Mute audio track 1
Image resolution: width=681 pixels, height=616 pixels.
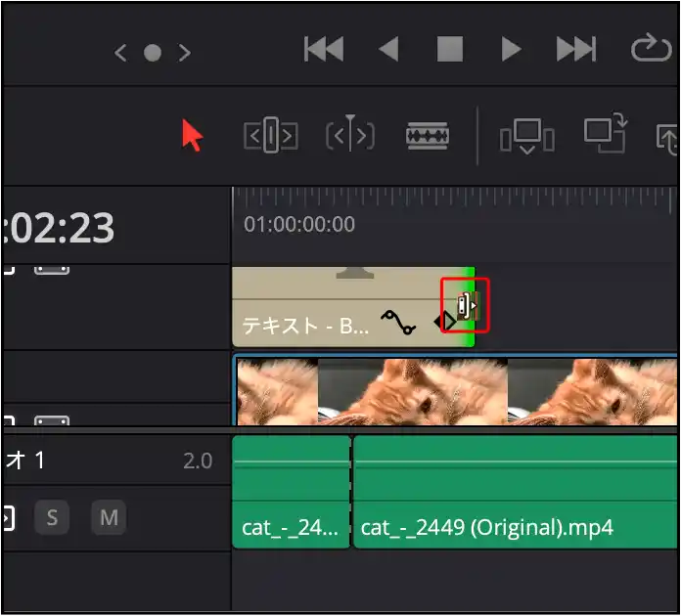point(109,517)
